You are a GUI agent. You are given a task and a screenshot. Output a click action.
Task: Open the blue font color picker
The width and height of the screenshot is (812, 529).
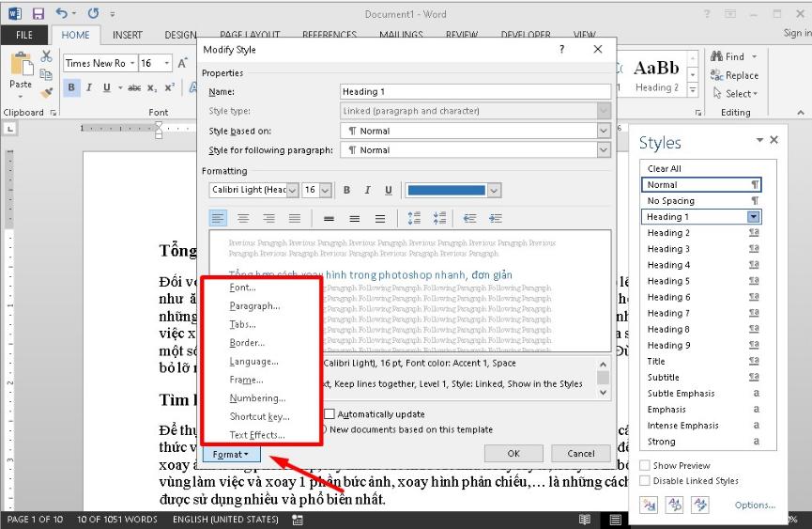tap(494, 190)
